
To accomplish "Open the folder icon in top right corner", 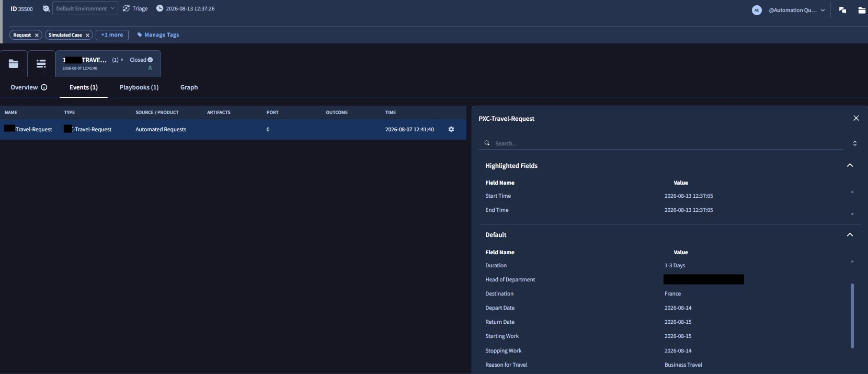I will coord(862,10).
